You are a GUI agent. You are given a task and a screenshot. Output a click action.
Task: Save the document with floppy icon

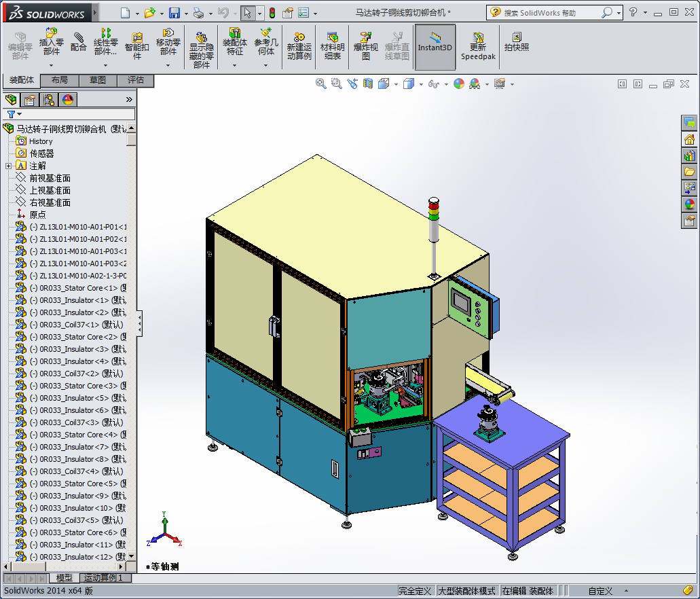[x=174, y=13]
